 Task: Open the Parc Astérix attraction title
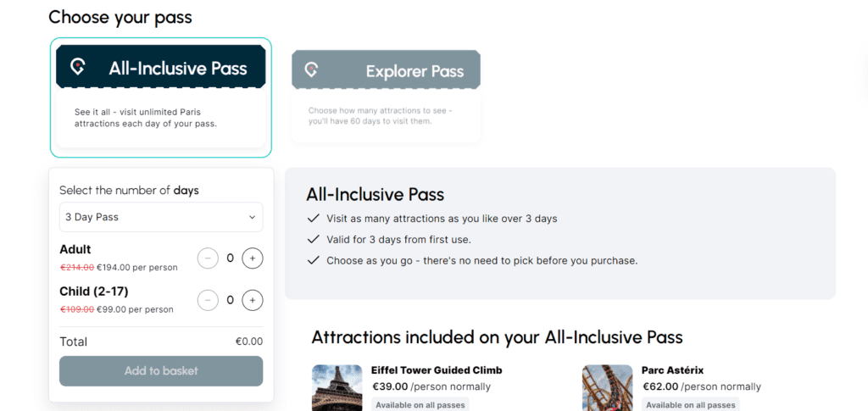point(672,370)
